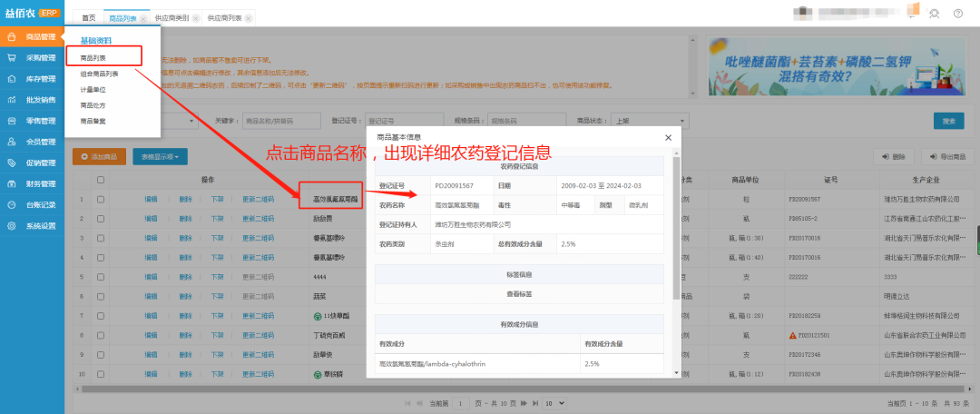The height and width of the screenshot is (414, 980).
Task: Switch to the 供应商类别 tab
Action: (171, 19)
